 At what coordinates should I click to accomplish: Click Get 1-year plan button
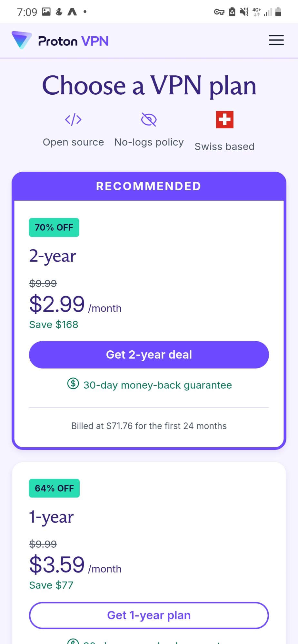[x=149, y=615]
